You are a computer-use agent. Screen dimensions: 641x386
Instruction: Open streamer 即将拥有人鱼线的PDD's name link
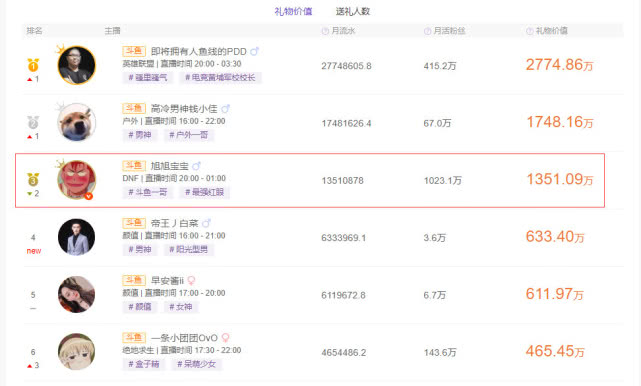199,52
